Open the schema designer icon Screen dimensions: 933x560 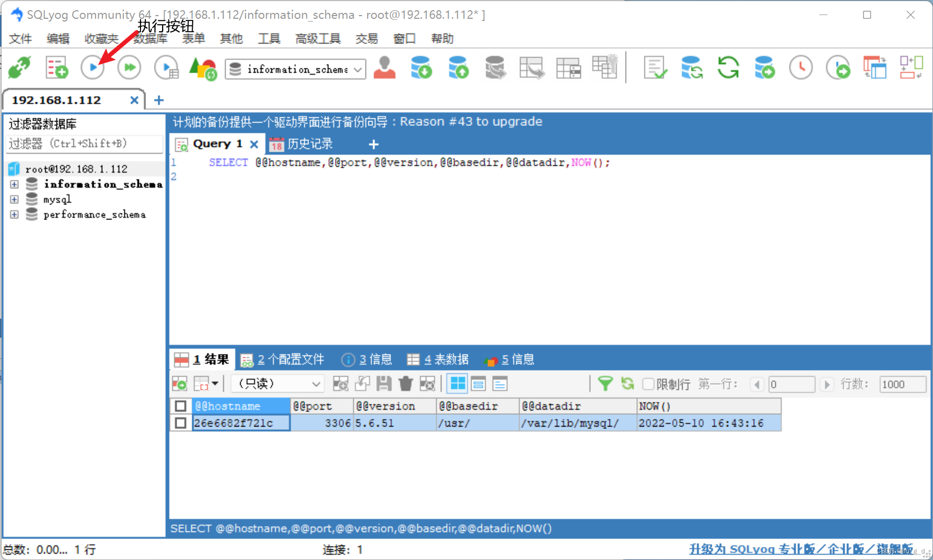tap(531, 68)
